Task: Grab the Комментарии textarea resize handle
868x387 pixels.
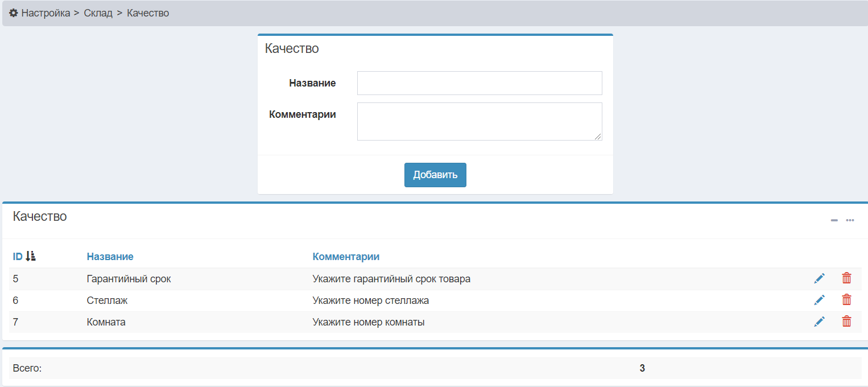Action: coord(598,137)
